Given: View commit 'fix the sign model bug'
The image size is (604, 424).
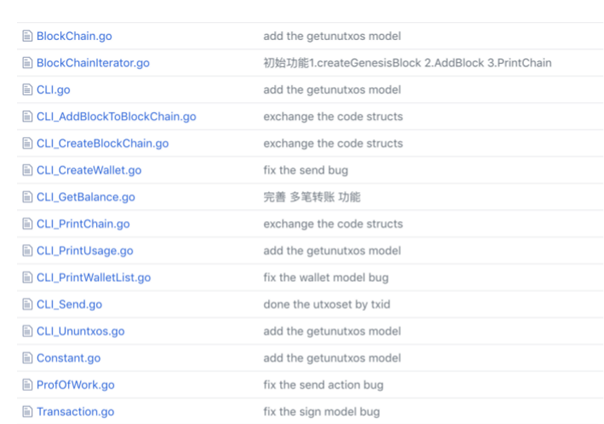Looking at the screenshot, I should 321,412.
